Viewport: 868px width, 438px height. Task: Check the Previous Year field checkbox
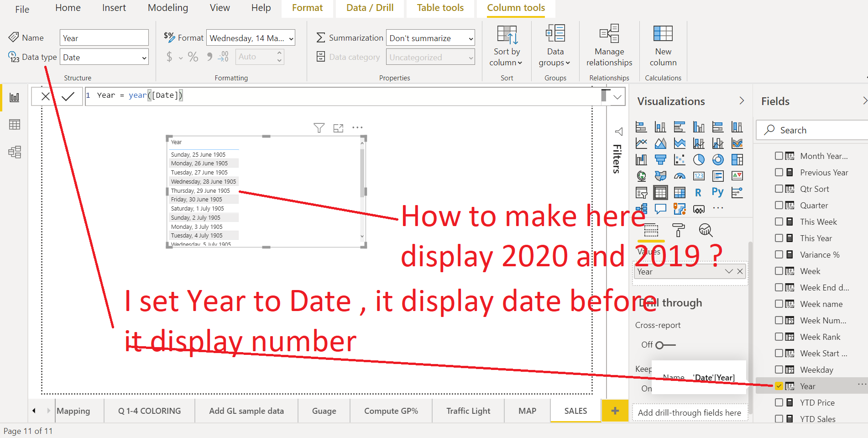[779, 172]
